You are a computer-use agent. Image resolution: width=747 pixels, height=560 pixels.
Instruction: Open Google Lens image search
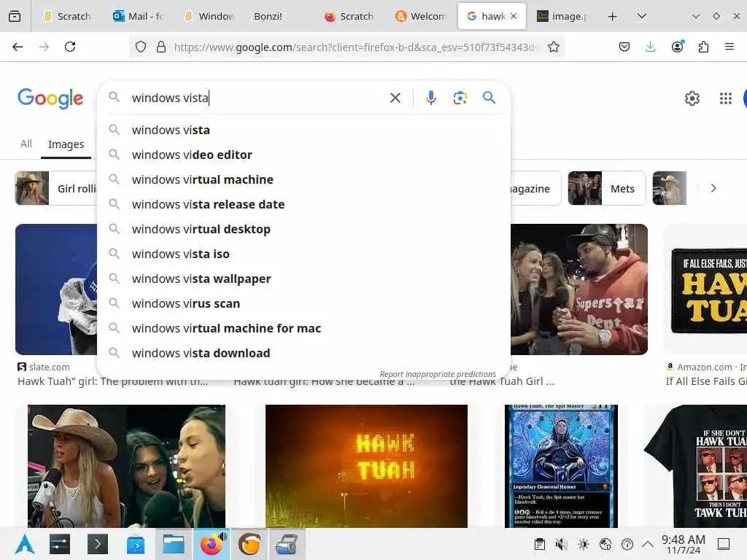coord(460,98)
